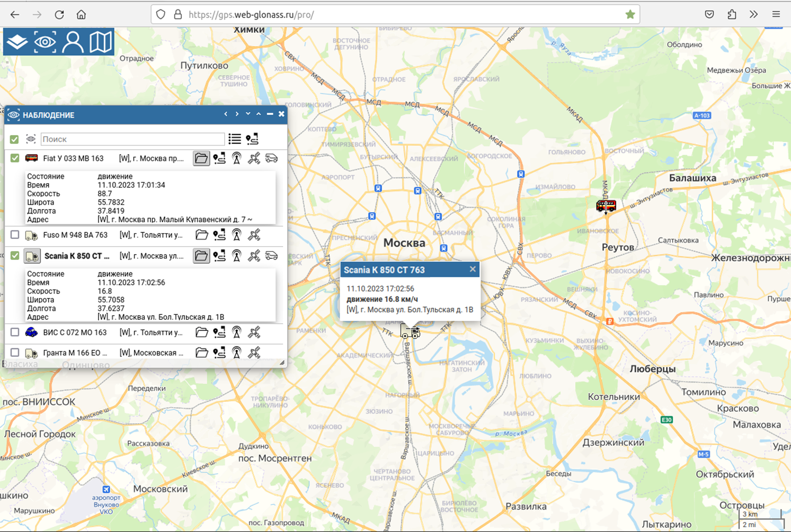Click the track route icon for ВИС row
The width and height of the screenshot is (791, 532).
219,332
